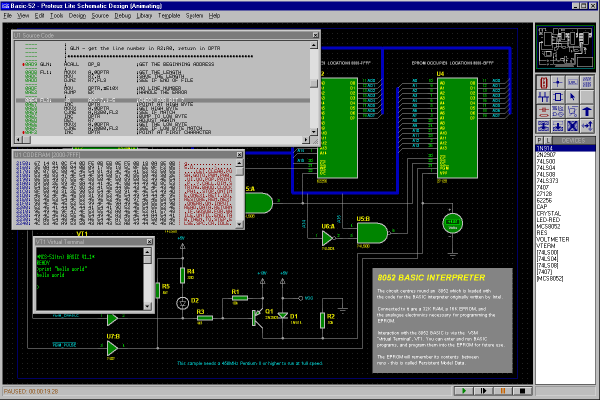Open the Library menu
The image size is (600, 400).
(144, 16)
